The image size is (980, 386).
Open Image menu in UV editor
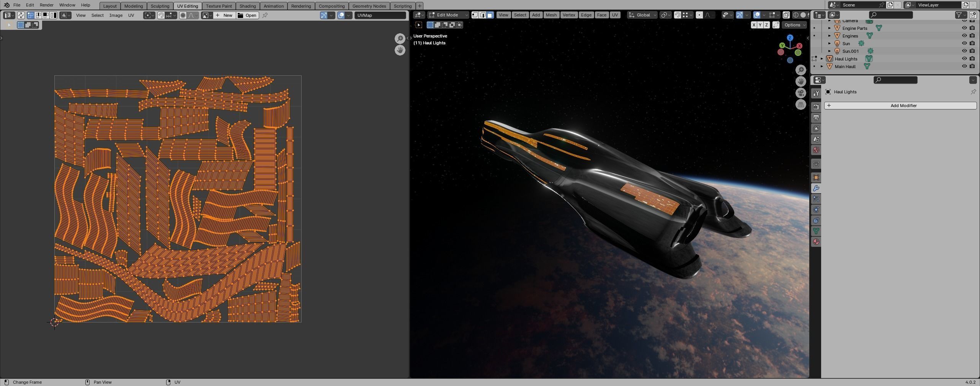116,15
